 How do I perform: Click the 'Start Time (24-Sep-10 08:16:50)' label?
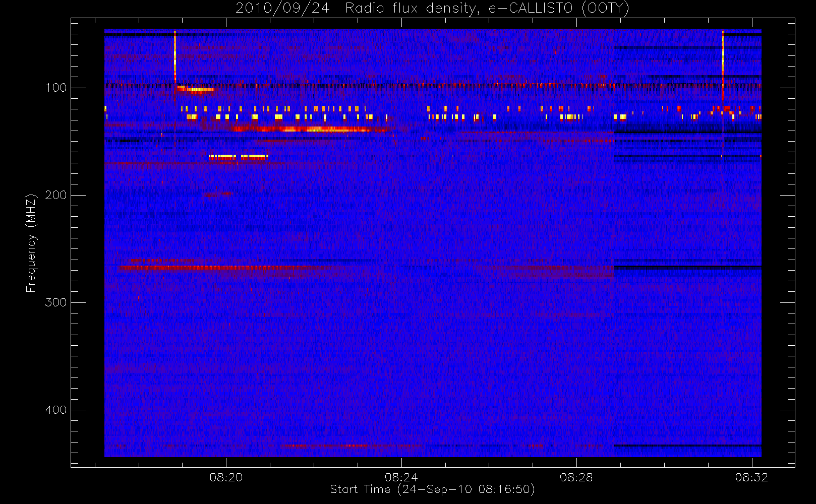coord(432,489)
